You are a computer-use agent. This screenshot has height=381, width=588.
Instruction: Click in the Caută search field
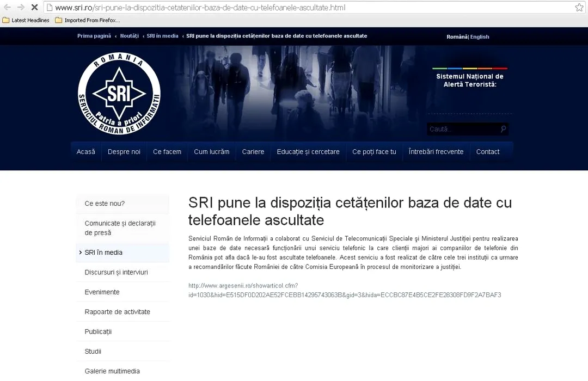462,129
